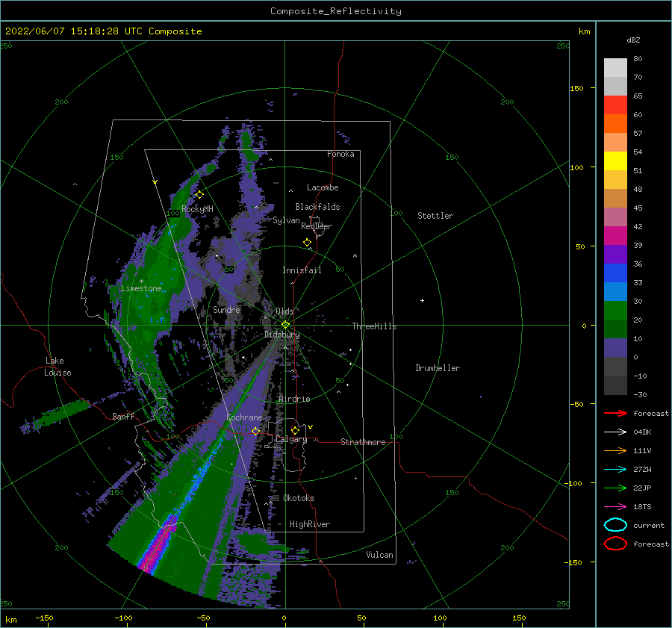Pick the magenta 39–42 dBZ swatch
Screen dimensions: 672x628
pyautogui.click(x=615, y=236)
